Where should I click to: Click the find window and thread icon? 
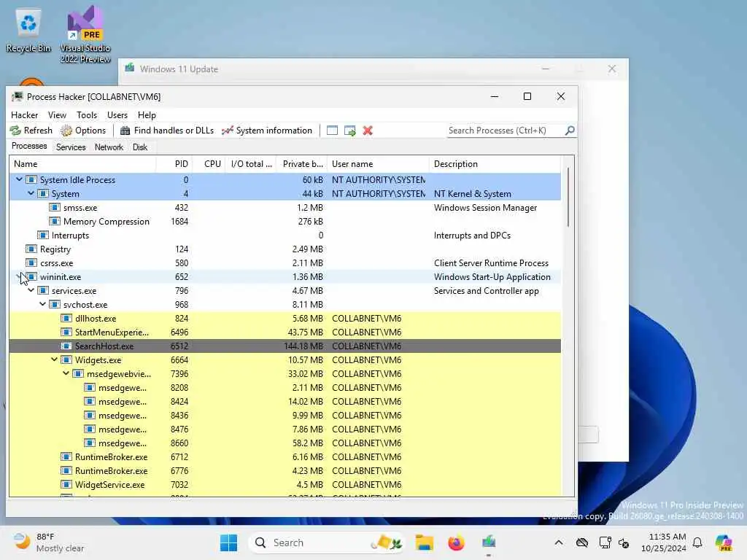pos(350,131)
